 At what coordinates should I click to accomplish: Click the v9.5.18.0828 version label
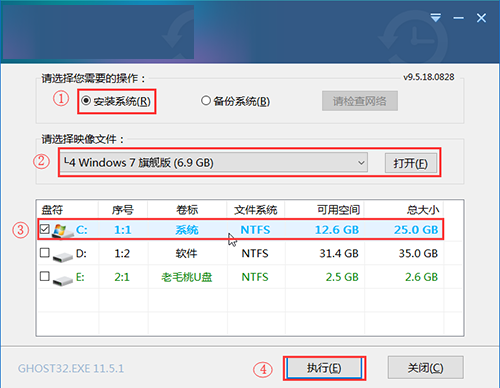tap(429, 77)
